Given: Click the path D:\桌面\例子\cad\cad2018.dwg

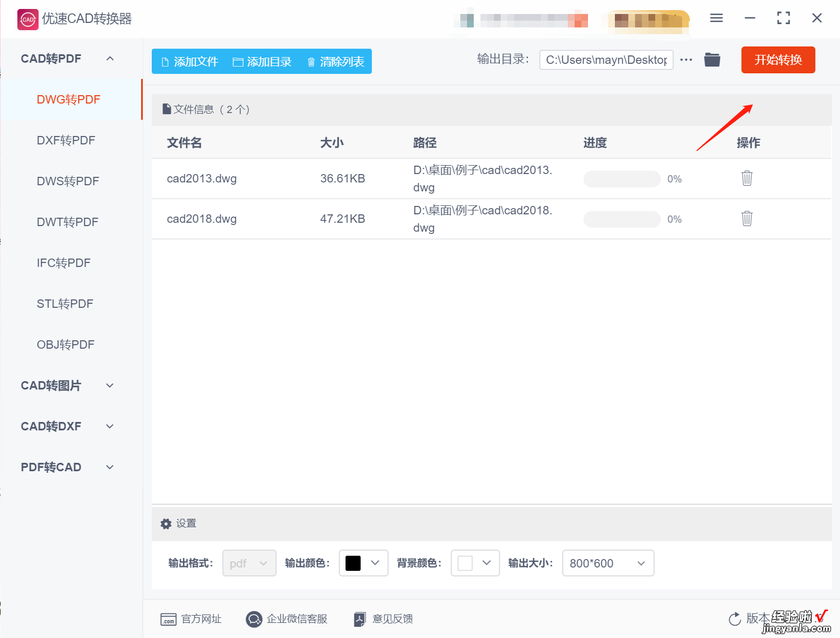Looking at the screenshot, I should (483, 219).
